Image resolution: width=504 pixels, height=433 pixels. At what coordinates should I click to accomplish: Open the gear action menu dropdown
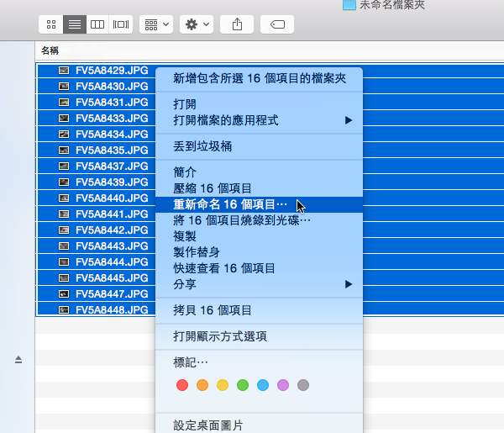point(197,24)
